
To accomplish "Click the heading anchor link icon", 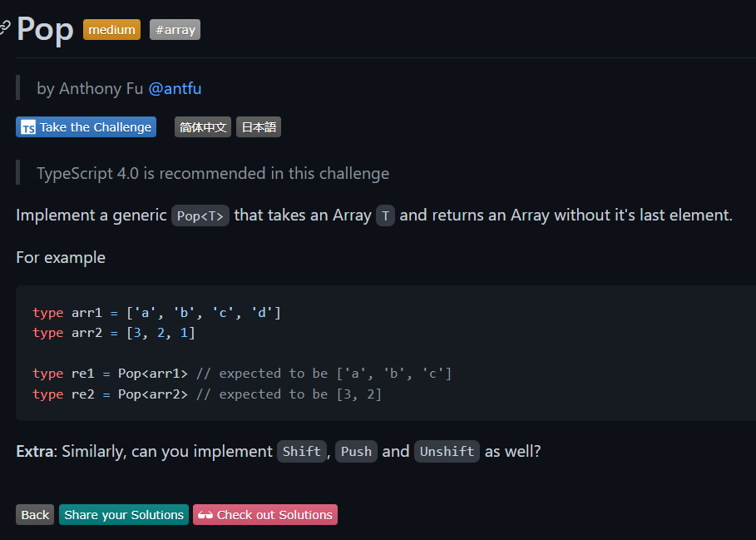I will (4, 28).
